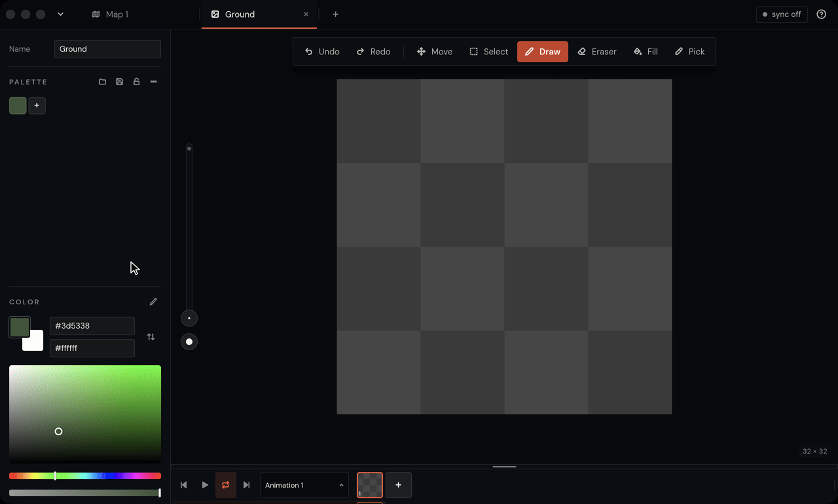This screenshot has width=838, height=504.
Task: Click the Redo button
Action: point(373,52)
